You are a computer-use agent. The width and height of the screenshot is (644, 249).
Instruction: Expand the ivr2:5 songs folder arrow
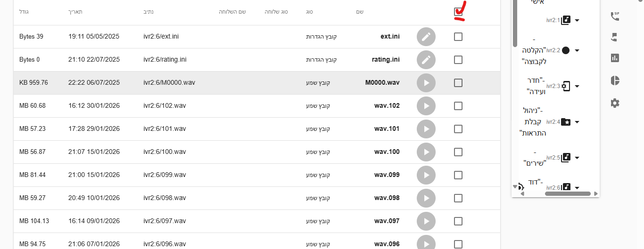click(x=577, y=158)
